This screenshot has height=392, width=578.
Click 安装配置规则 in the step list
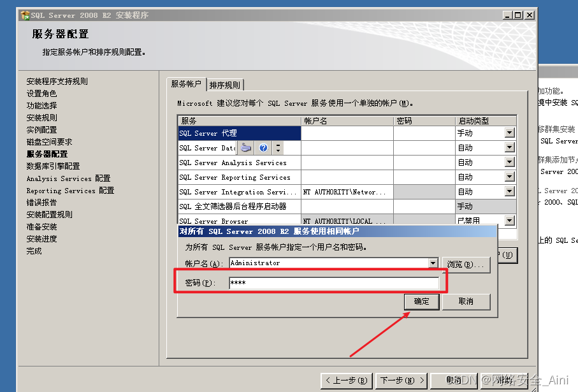[x=50, y=215]
